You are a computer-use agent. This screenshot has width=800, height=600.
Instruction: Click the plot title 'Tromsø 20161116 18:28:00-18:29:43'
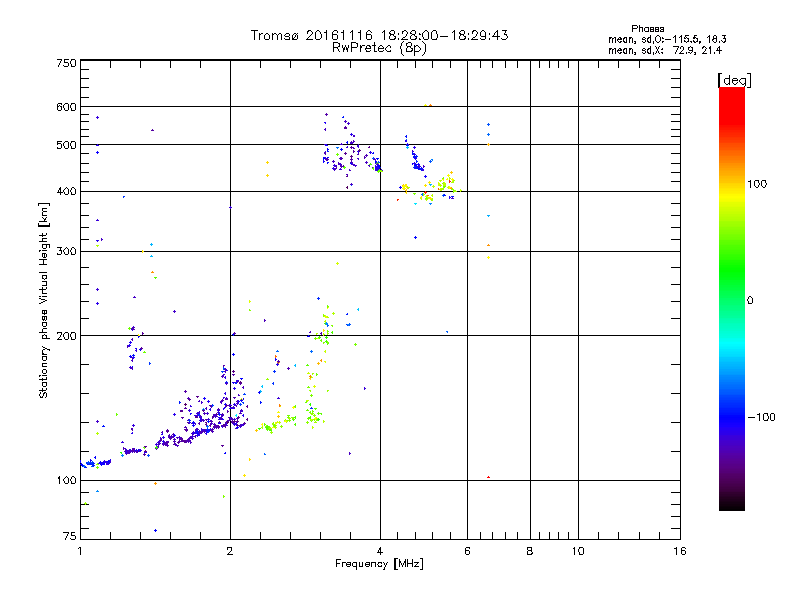tap(379, 35)
